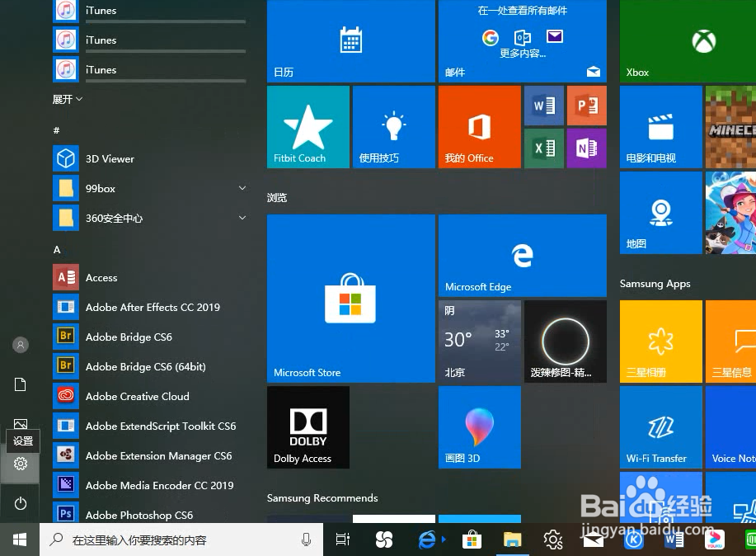This screenshot has height=556, width=756.
Task: Open the Mail envelope on the taskbar
Action: coord(594,540)
